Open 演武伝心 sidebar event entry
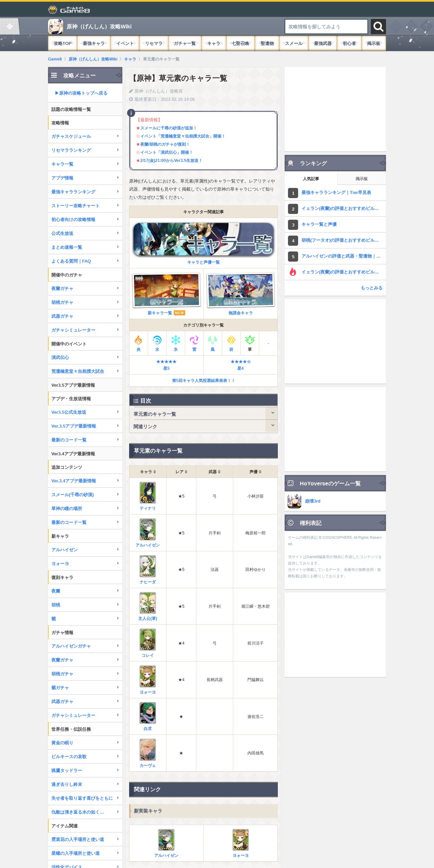This screenshot has height=868, width=434. 85,357
